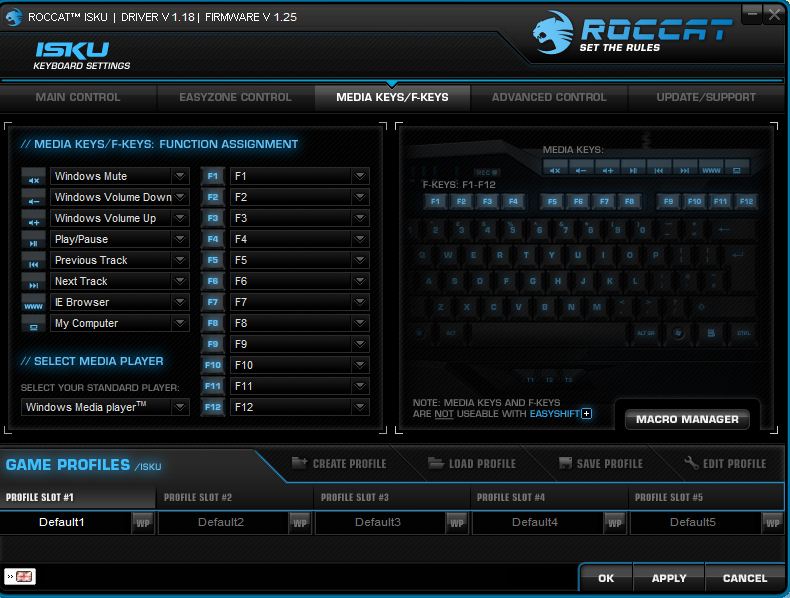Click F9 key on the keyboard preview
Viewport: 790px width, 598px height.
coord(669,202)
